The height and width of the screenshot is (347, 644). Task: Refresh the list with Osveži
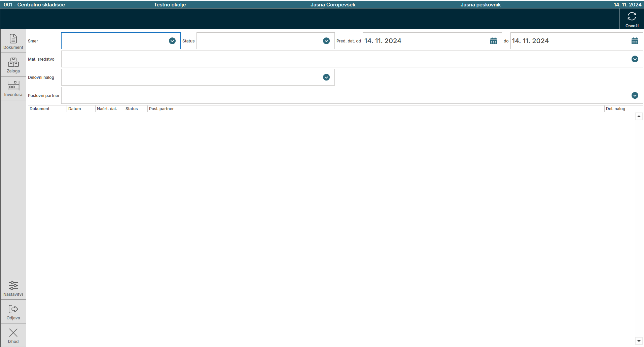632,19
